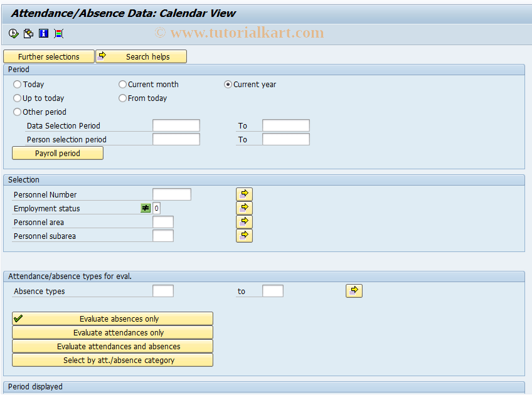Viewport: 532px width, 395px height.
Task: Select the Other period option
Action: click(18, 112)
